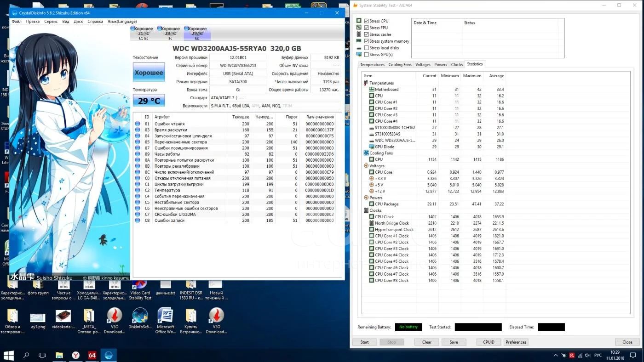This screenshot has width=644, height=362.
Task: Click the РУС input language indicator
Action: click(598, 355)
